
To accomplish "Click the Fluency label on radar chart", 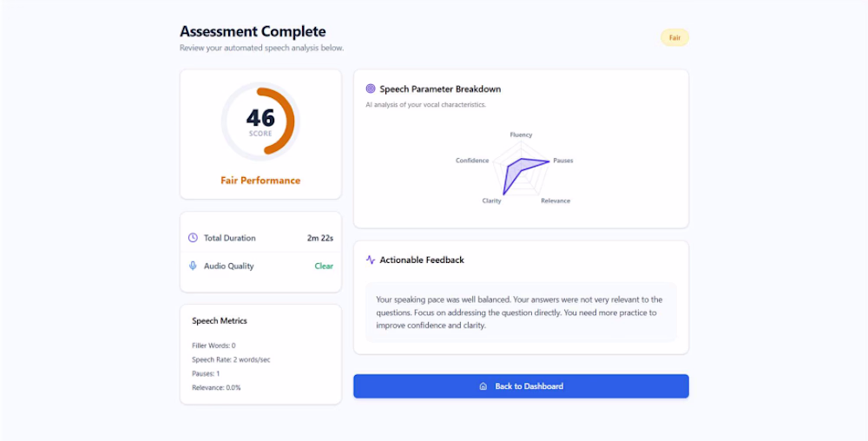I will (x=521, y=135).
